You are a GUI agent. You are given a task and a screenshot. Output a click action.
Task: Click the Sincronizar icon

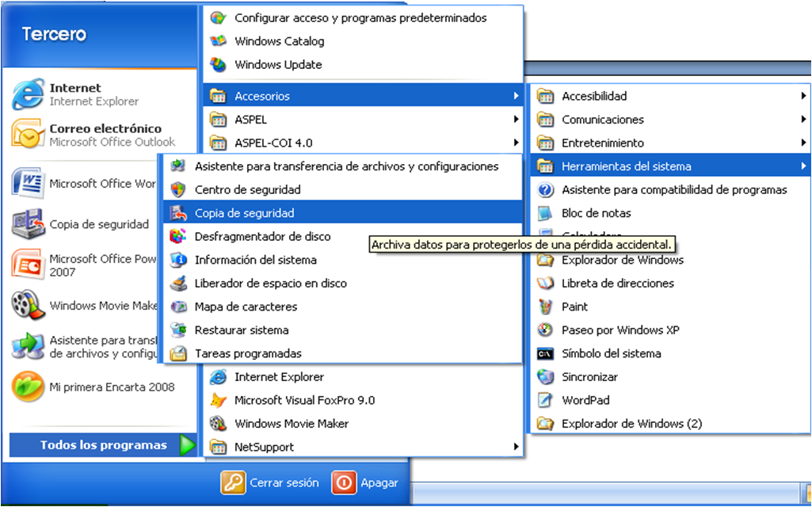pyautogui.click(x=545, y=377)
